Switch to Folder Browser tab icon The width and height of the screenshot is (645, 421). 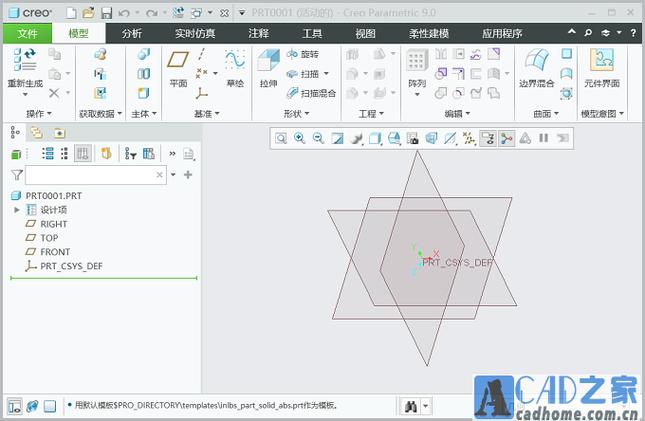(x=37, y=133)
